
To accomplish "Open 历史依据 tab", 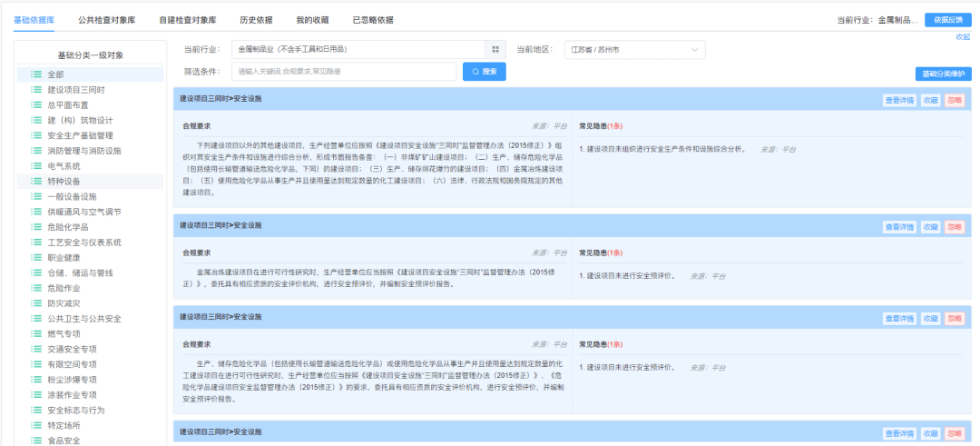I will click(x=256, y=20).
